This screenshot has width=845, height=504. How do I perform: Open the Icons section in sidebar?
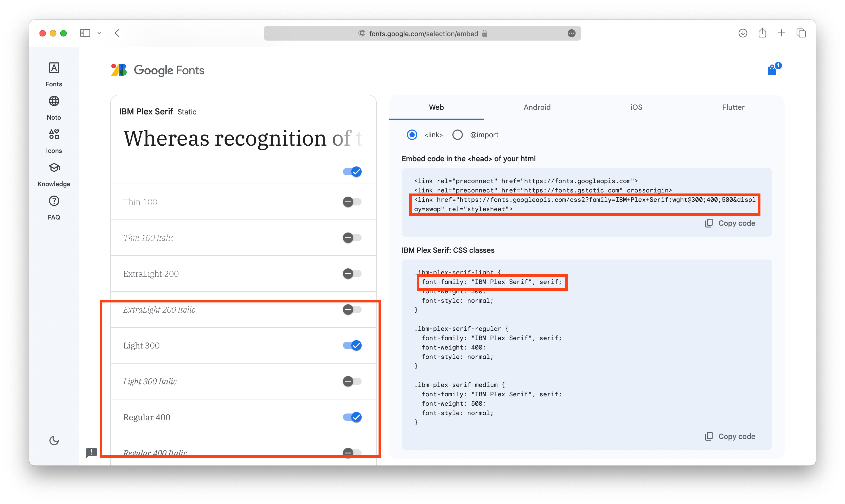pyautogui.click(x=54, y=141)
